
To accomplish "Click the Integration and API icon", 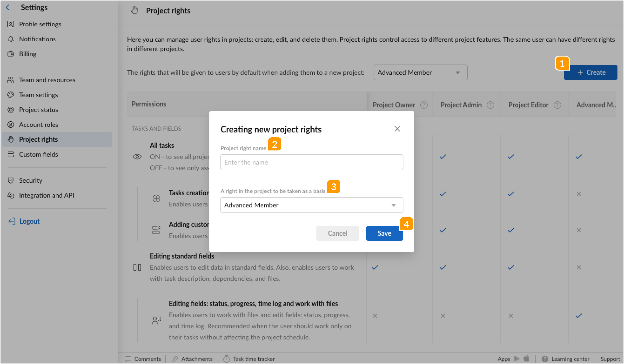I will coord(11,195).
